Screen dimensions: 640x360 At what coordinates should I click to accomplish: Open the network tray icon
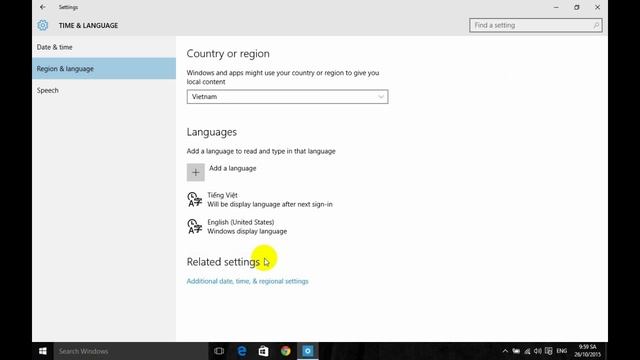pos(527,351)
